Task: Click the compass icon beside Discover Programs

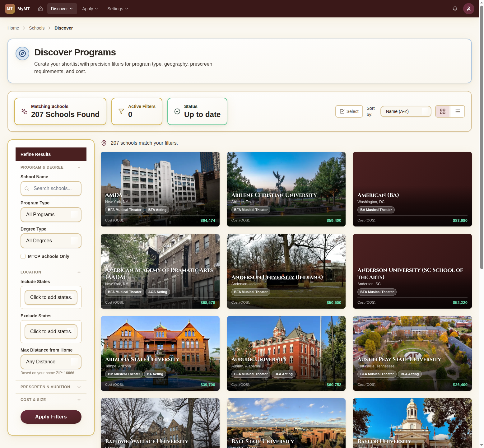Action: 22,54
